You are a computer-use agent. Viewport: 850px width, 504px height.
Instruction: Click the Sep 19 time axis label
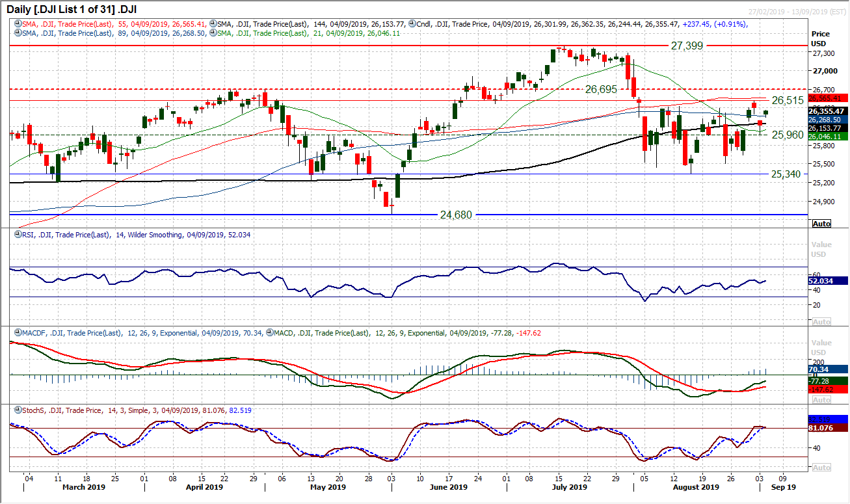[784, 486]
